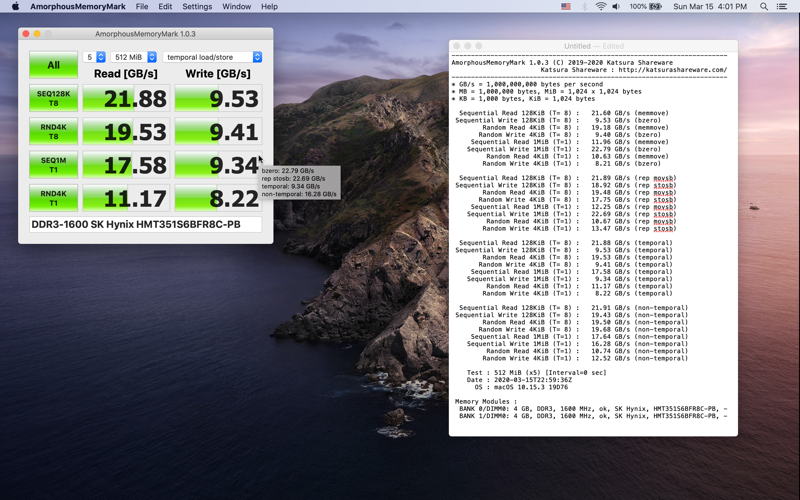Open the Settings menu
800x500 pixels.
(x=197, y=7)
